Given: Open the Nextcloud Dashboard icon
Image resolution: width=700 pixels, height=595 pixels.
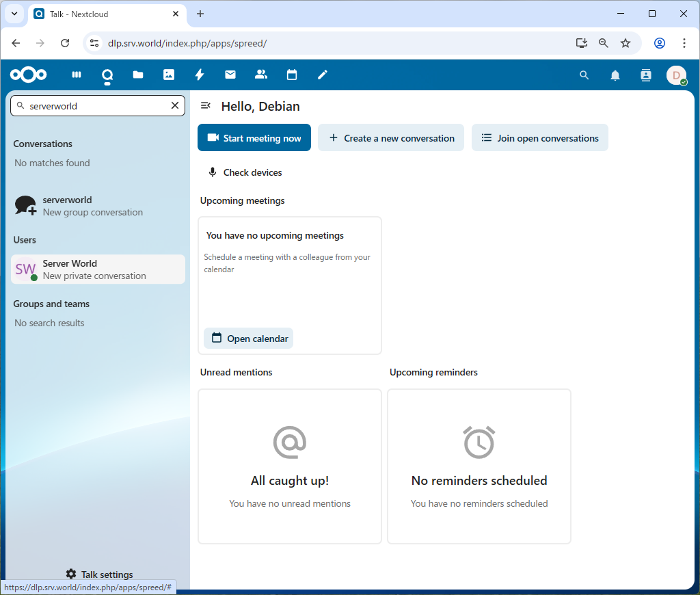Looking at the screenshot, I should click(77, 75).
